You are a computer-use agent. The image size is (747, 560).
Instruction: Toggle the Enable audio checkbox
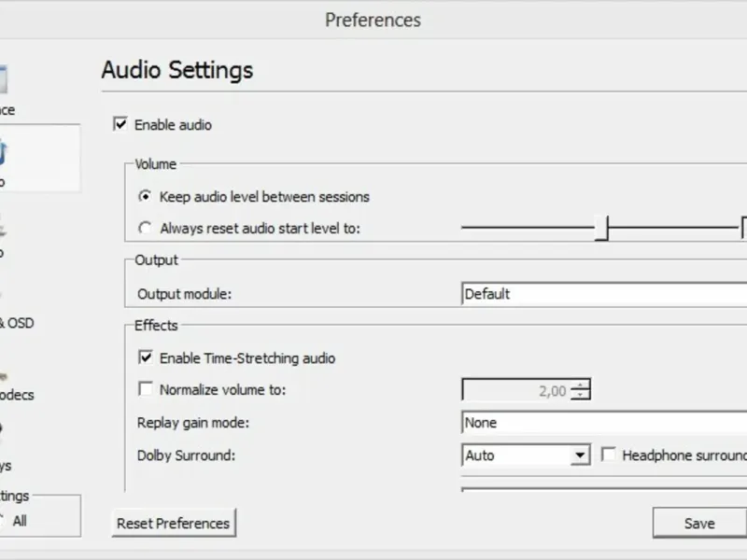(120, 124)
